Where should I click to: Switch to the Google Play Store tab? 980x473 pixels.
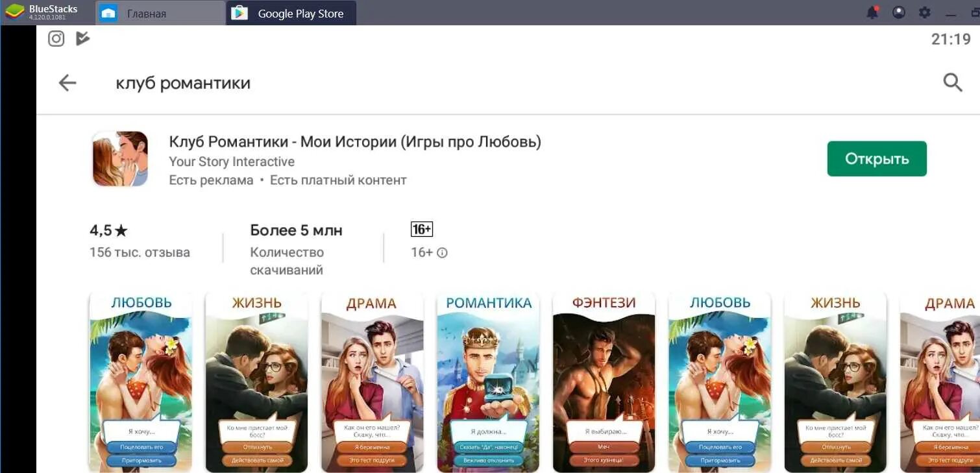coord(291,13)
